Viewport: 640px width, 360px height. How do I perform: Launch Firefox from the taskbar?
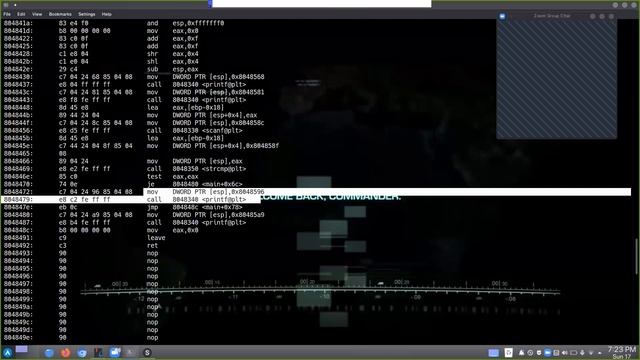[x=65, y=353]
